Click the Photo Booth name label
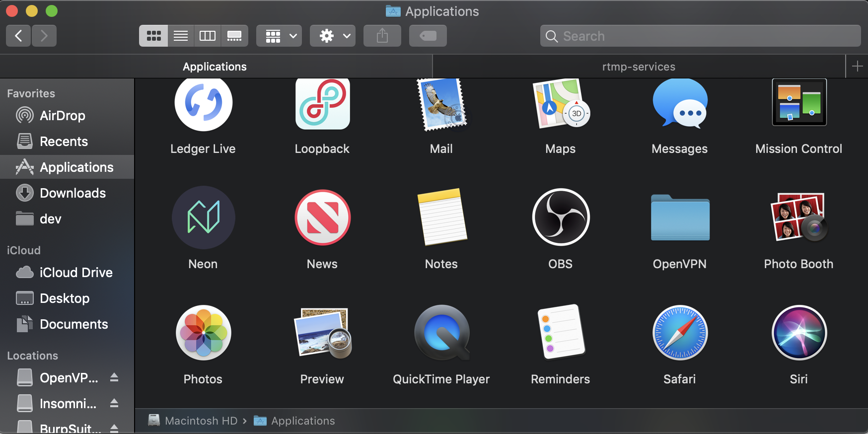This screenshot has width=868, height=434. pyautogui.click(x=799, y=264)
